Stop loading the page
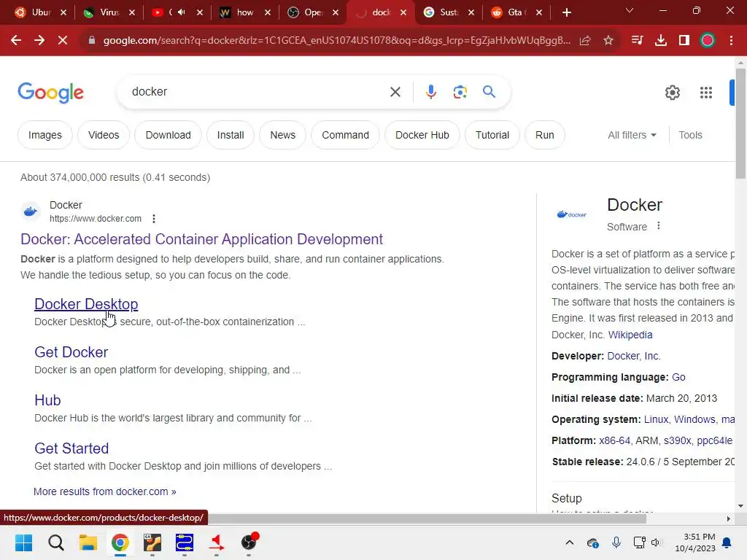747x560 pixels. [63, 41]
